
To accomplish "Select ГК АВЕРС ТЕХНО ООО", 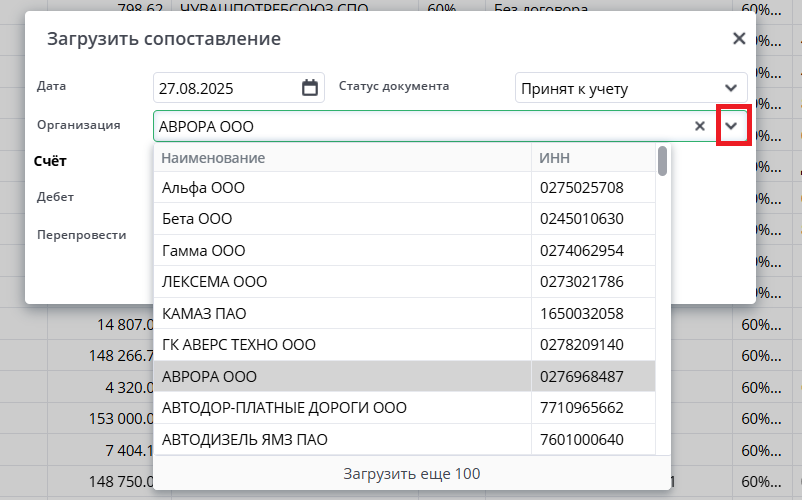I will [342, 345].
